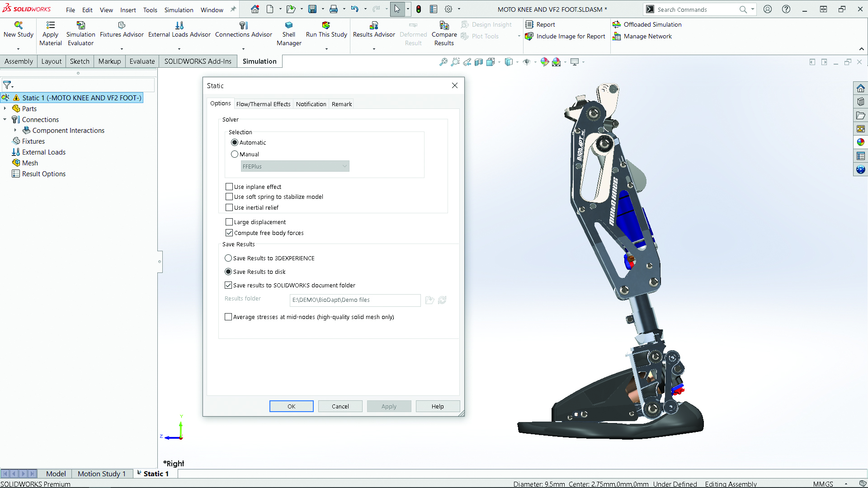Open the New Study dropdown arrow
Viewport: 868px width, 488px height.
pos(19,49)
